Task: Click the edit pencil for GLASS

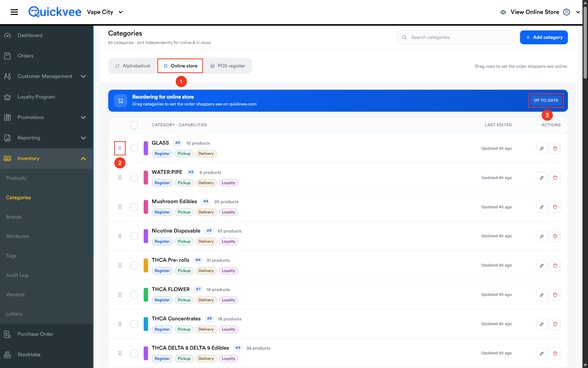Action: [541, 148]
